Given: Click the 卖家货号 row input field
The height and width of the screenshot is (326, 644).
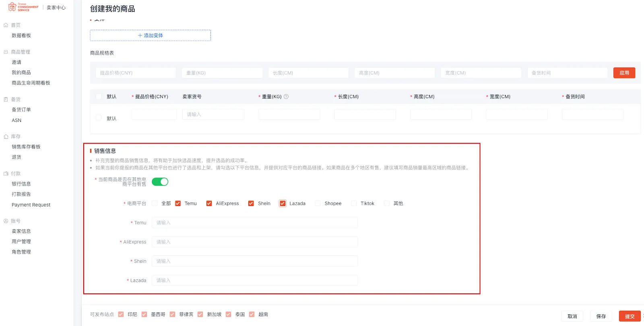Looking at the screenshot, I should [213, 114].
